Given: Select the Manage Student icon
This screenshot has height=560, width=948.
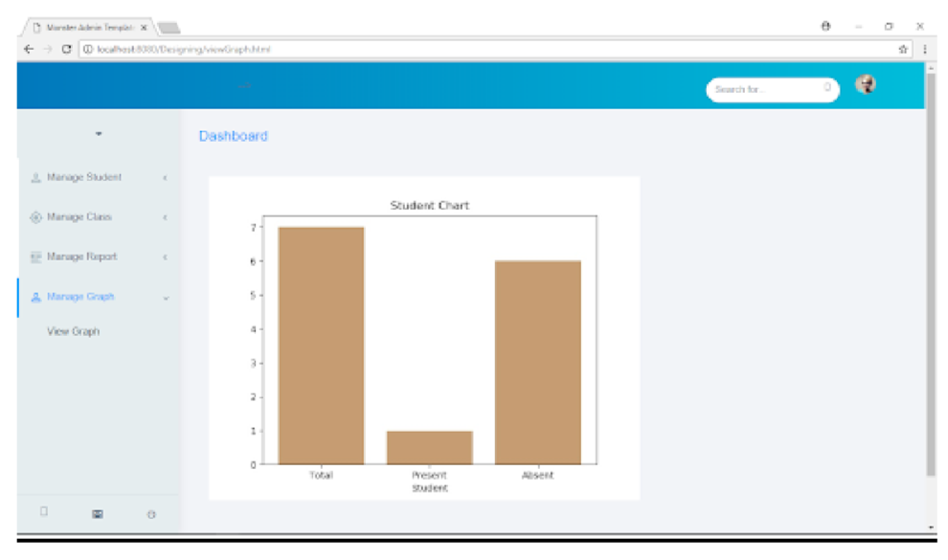Looking at the screenshot, I should [36, 177].
